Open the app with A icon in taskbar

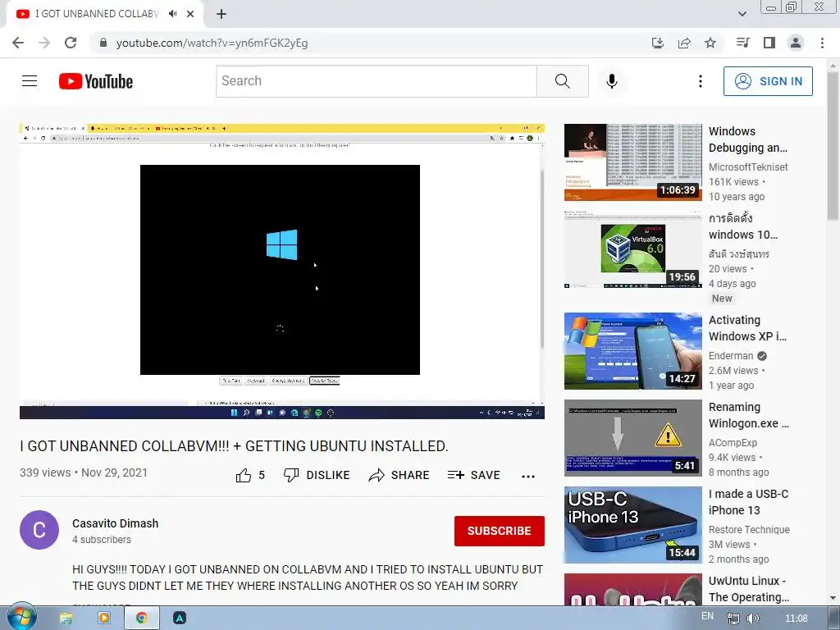[180, 619]
